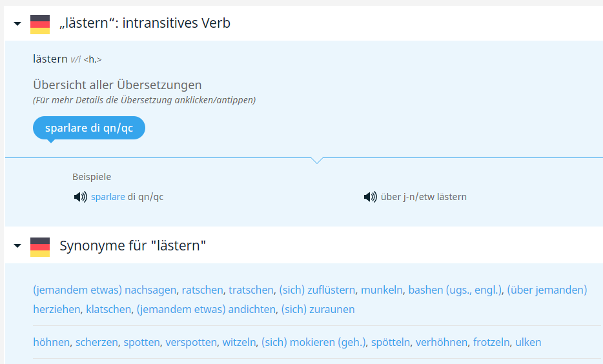This screenshot has width=603, height=364.
Task: Select the synonym "ratschen"
Action: [202, 290]
